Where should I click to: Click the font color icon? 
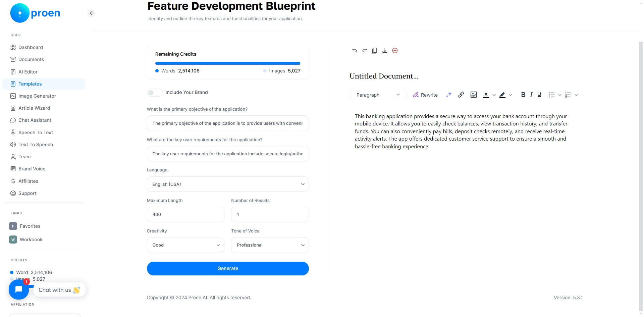pos(486,95)
